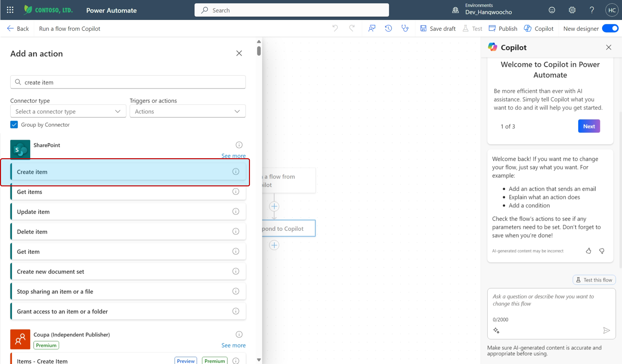Click Save draft in toolbar
Viewport: 622px width, 364px height.
[x=438, y=28]
